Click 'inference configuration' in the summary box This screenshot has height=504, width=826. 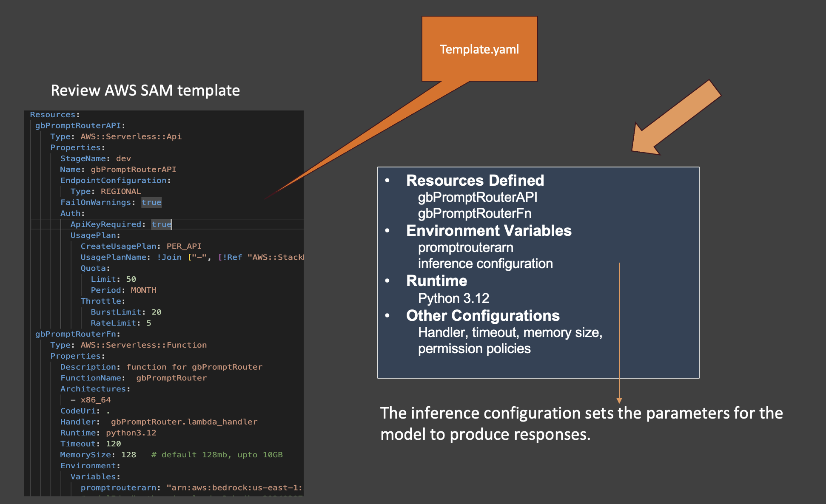pos(485,263)
